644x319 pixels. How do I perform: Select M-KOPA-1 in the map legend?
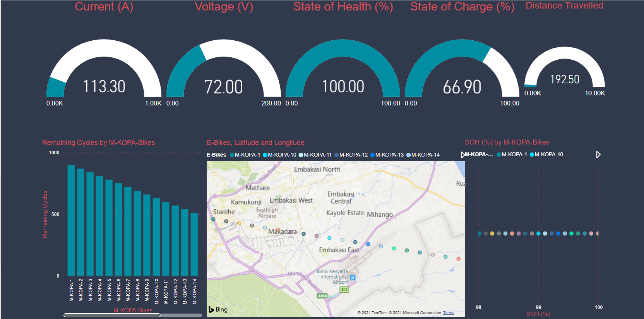point(245,155)
